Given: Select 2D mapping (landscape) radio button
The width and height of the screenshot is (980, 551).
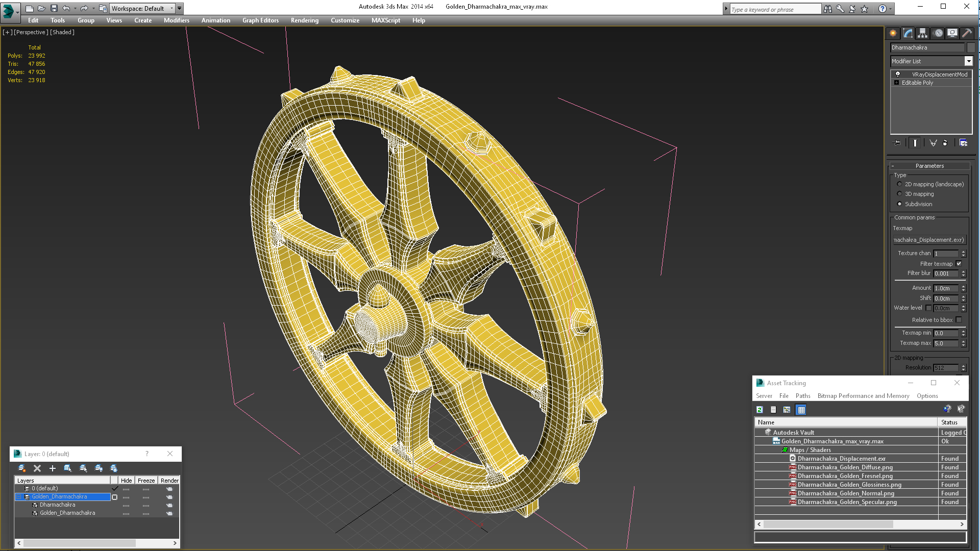Looking at the screenshot, I should point(899,184).
